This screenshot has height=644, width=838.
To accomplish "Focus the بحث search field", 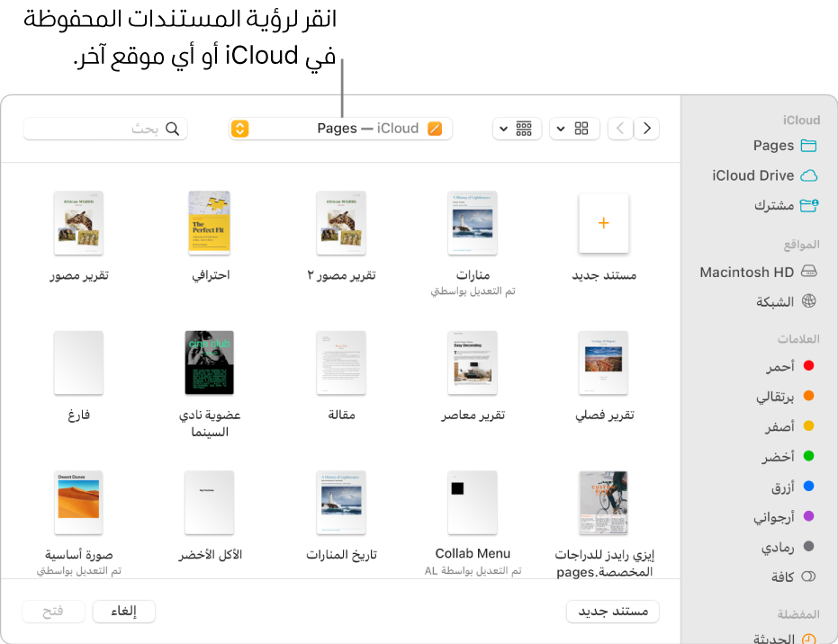I will click(105, 129).
